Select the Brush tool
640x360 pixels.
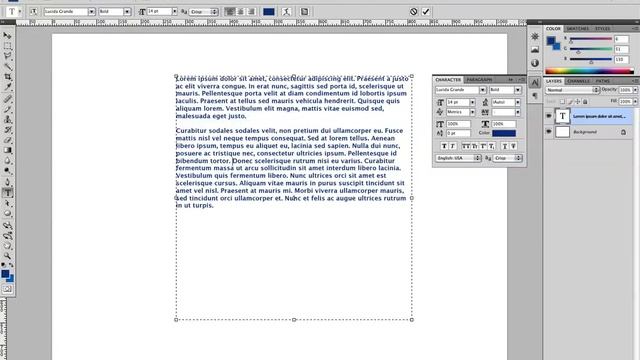[x=7, y=109]
